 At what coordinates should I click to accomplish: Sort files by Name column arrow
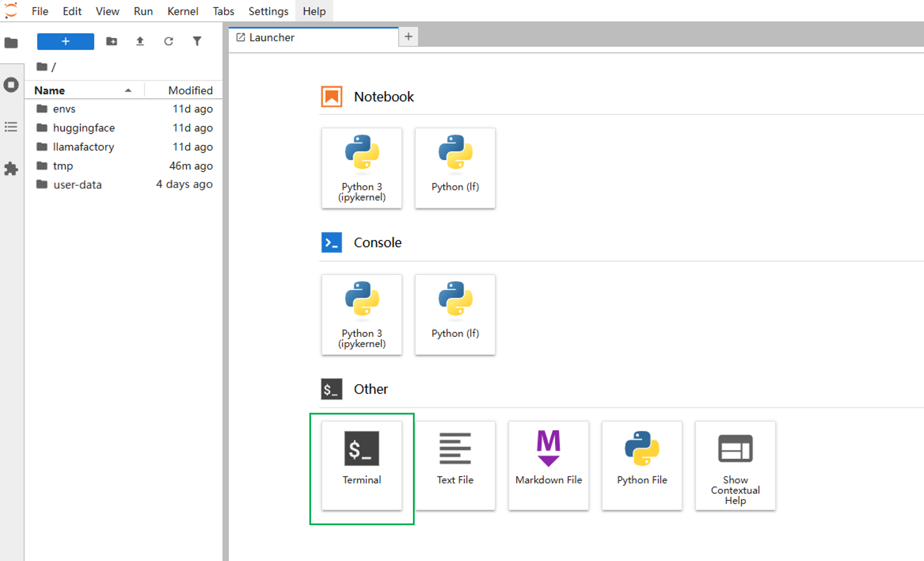pyautogui.click(x=128, y=90)
